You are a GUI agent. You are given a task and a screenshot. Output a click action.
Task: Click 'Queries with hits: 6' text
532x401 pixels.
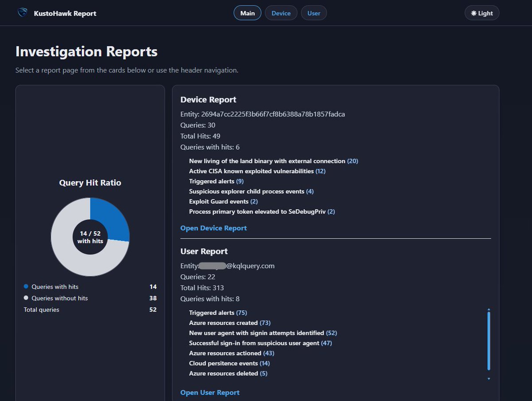click(210, 147)
